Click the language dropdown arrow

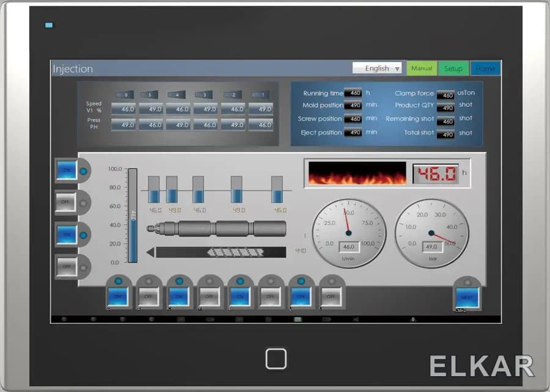click(397, 68)
